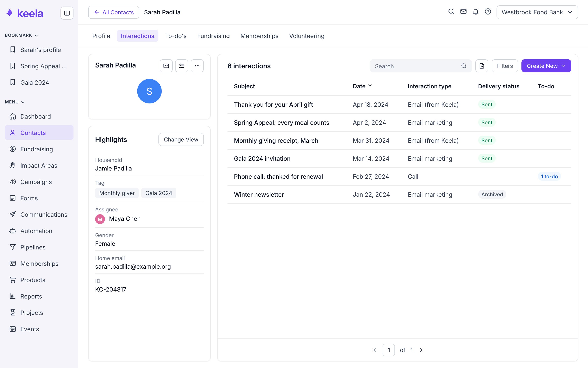Image resolution: width=588 pixels, height=368 pixels.
Task: Open more options ellipsis on contact card
Action: coord(197,66)
